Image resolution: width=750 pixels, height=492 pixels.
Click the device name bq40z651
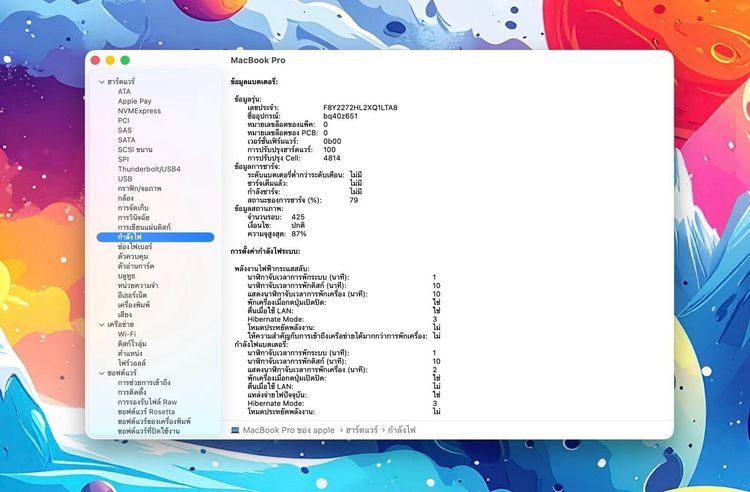(341, 116)
